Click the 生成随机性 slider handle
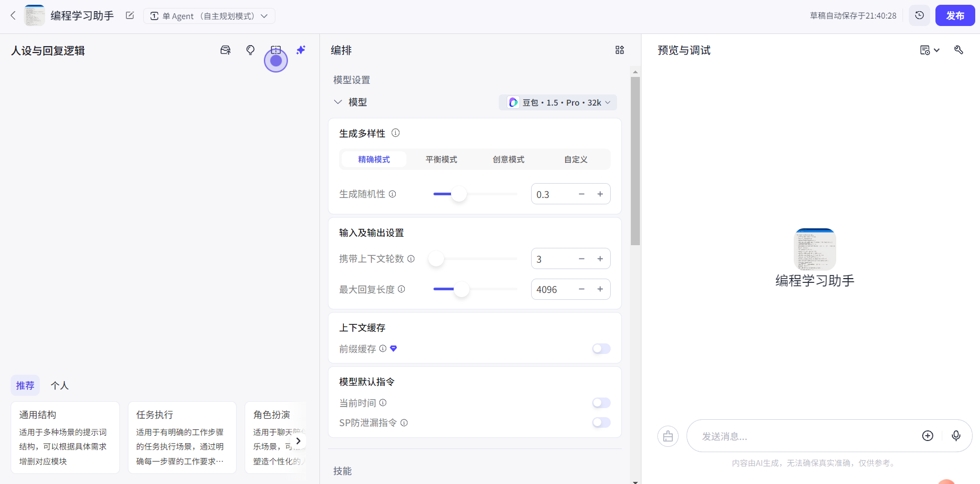 459,194
